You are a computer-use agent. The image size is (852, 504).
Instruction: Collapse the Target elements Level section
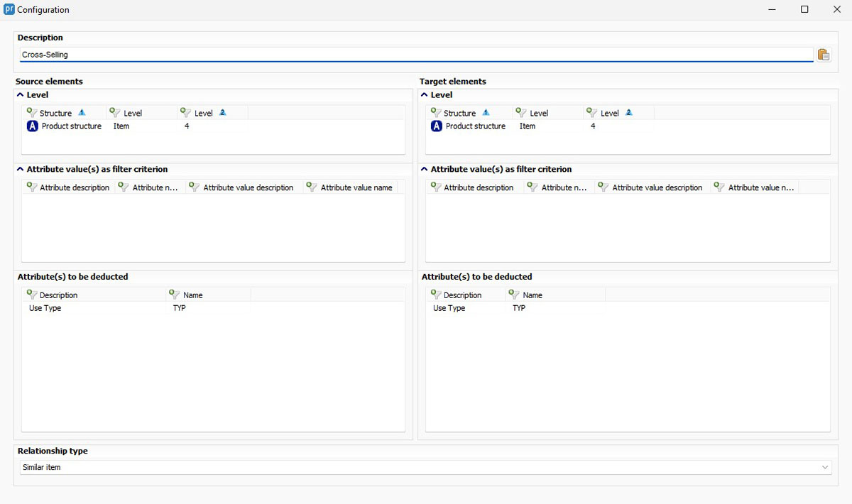coord(424,95)
